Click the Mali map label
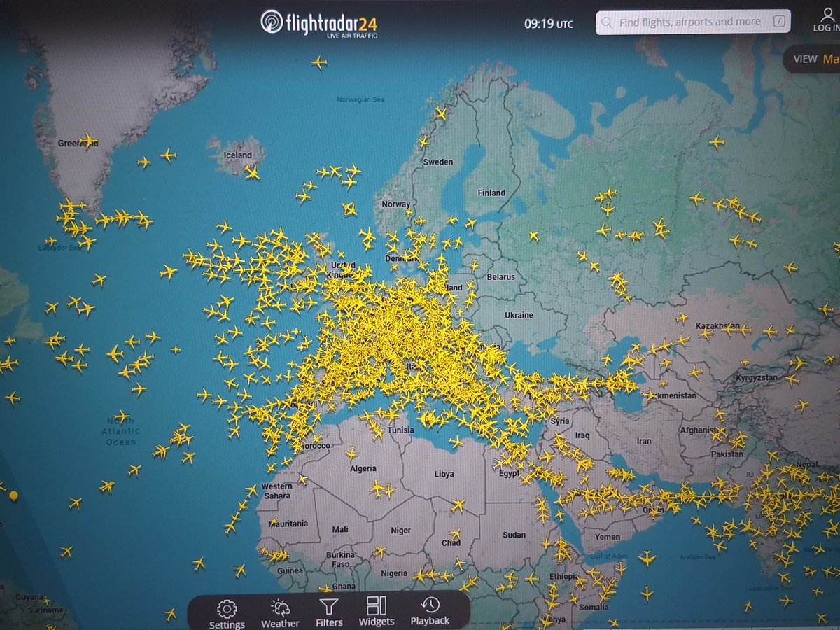The width and height of the screenshot is (840, 630). tap(341, 529)
